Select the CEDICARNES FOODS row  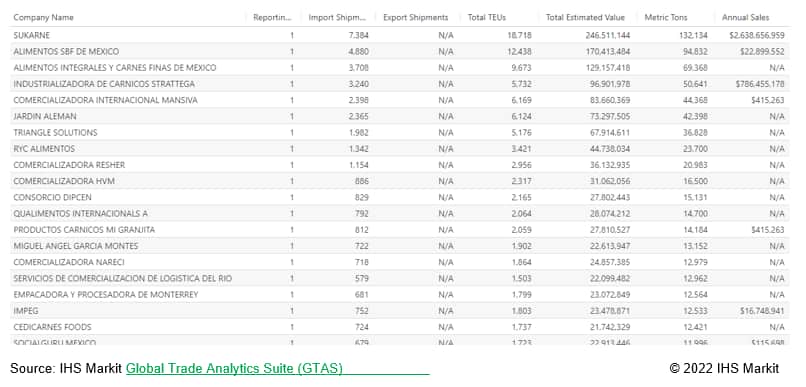point(399,327)
